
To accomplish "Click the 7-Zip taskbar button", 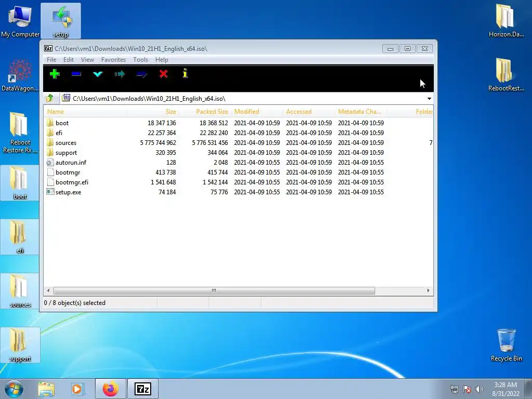I will (x=142, y=389).
